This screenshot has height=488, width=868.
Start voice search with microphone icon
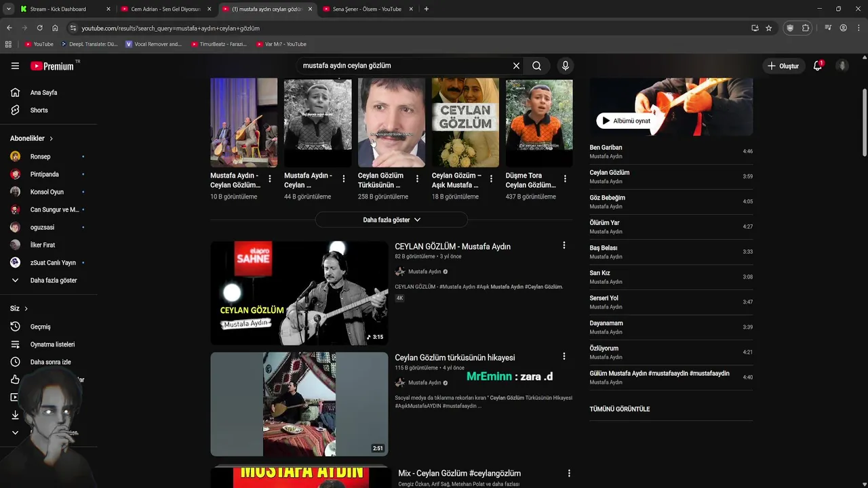pos(565,66)
